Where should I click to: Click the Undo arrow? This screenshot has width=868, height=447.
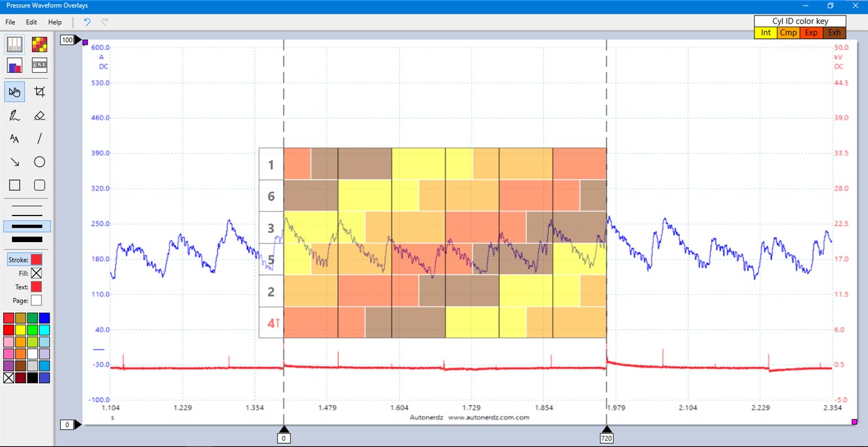[86, 22]
